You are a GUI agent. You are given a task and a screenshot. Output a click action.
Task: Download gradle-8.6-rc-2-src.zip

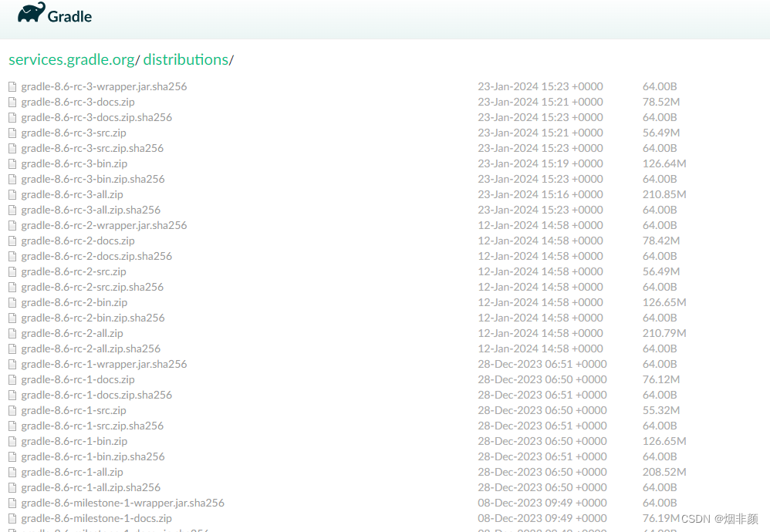point(73,272)
